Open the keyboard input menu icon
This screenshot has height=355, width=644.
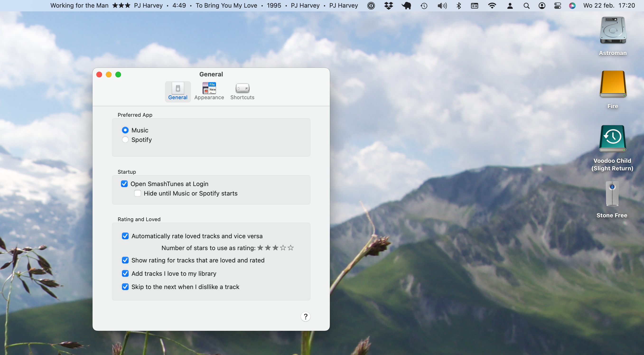pyautogui.click(x=475, y=5)
